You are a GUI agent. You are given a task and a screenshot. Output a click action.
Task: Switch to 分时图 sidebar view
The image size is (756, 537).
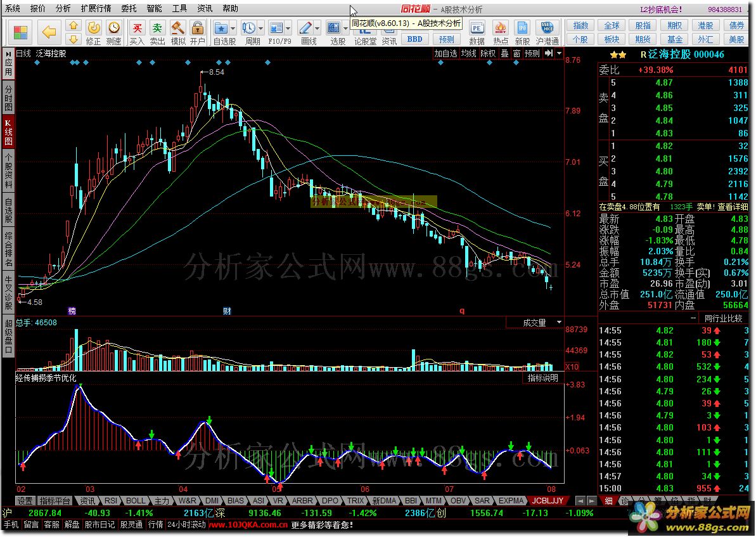point(9,97)
